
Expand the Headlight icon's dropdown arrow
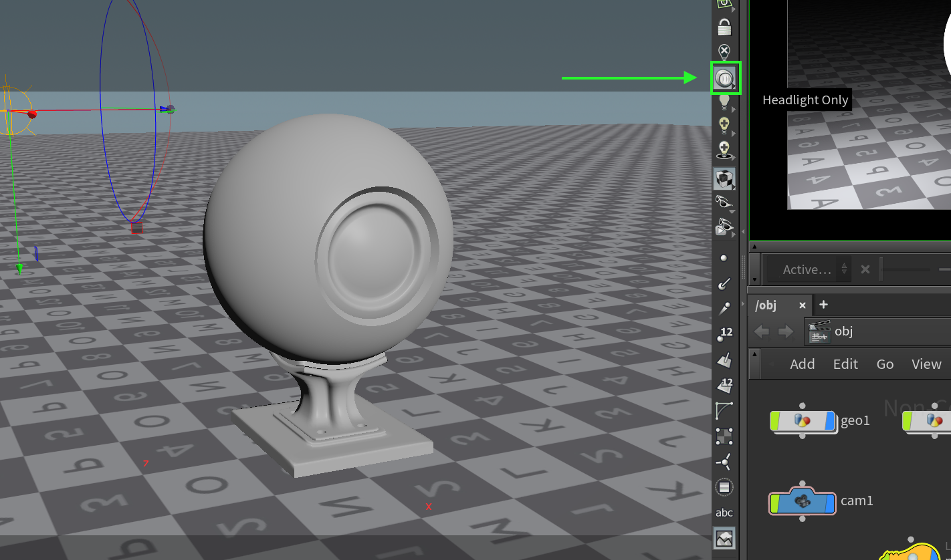pos(734,86)
